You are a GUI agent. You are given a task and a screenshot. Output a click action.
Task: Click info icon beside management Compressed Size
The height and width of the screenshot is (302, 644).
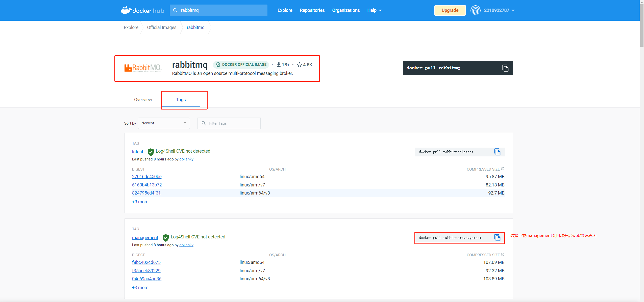(x=503, y=255)
